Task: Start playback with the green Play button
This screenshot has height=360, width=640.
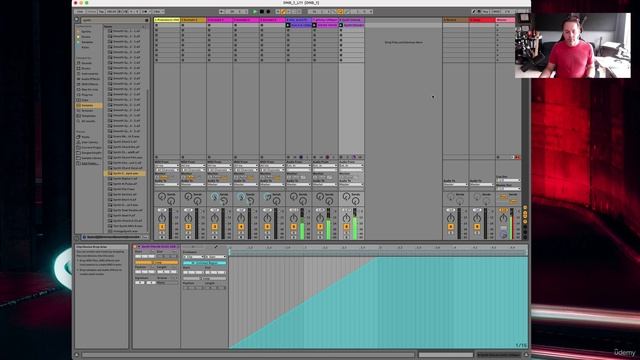Action: point(255,12)
